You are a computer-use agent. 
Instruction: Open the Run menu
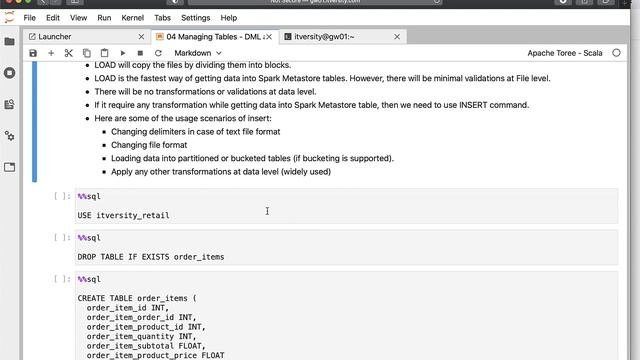(104, 18)
